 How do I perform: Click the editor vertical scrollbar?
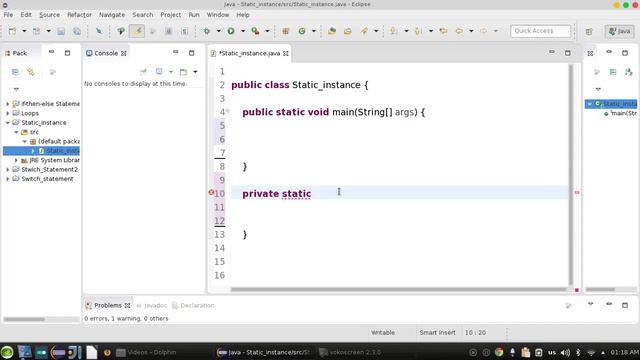571,175
